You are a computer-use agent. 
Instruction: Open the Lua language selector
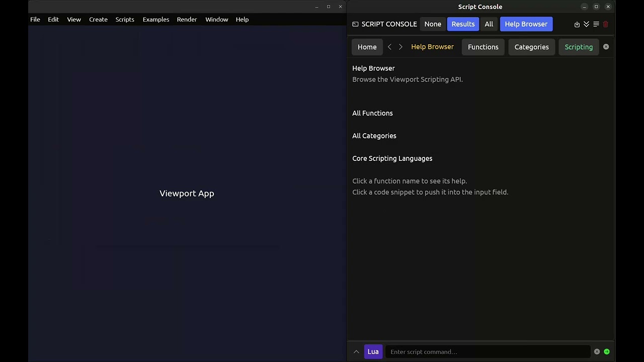(373, 352)
